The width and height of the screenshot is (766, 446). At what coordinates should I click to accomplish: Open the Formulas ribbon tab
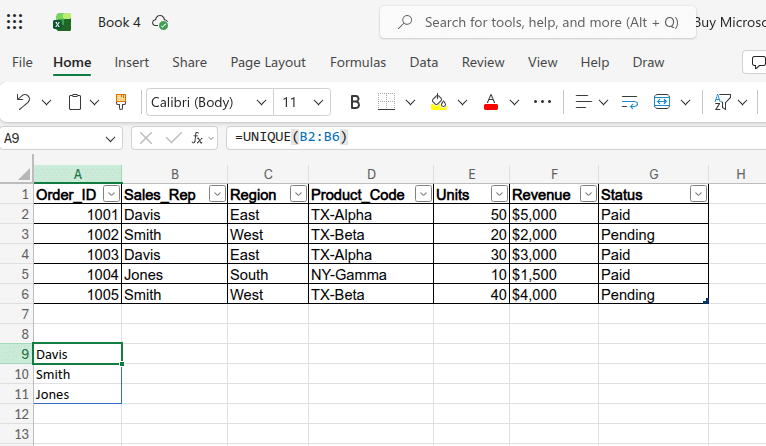(x=358, y=62)
